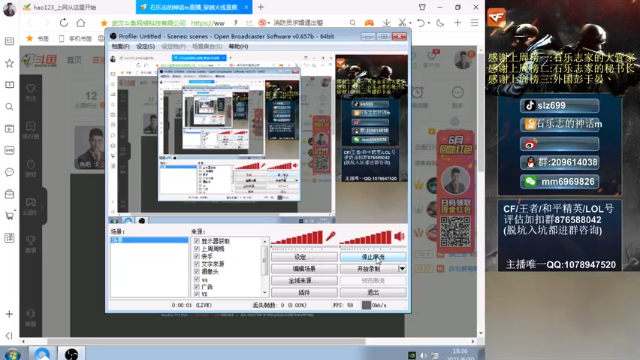The height and width of the screenshot is (360, 640).
Task: Click 停止串流 to stop streaming
Action: tap(373, 257)
